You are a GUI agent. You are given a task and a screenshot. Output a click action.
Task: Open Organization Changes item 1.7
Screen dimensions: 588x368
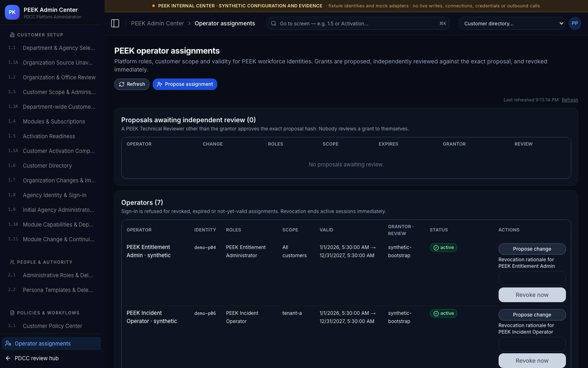tap(51, 180)
